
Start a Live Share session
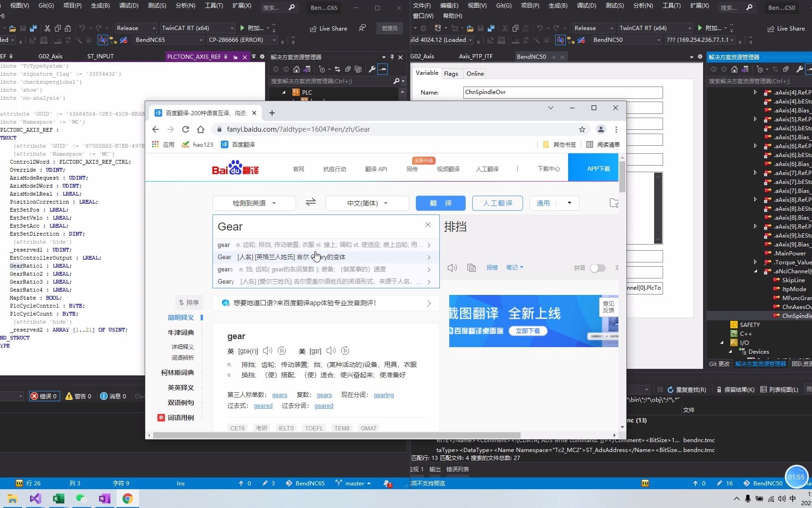(328, 28)
